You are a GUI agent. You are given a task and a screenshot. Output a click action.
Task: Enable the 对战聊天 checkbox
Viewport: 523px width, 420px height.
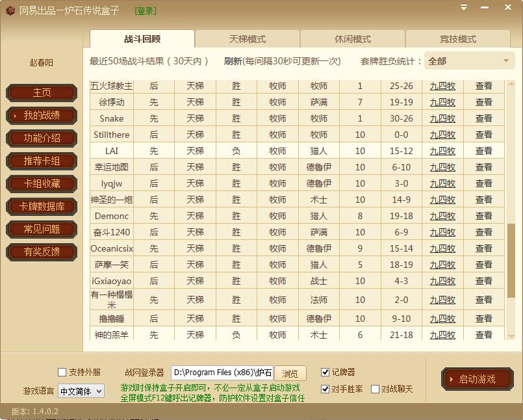(376, 389)
